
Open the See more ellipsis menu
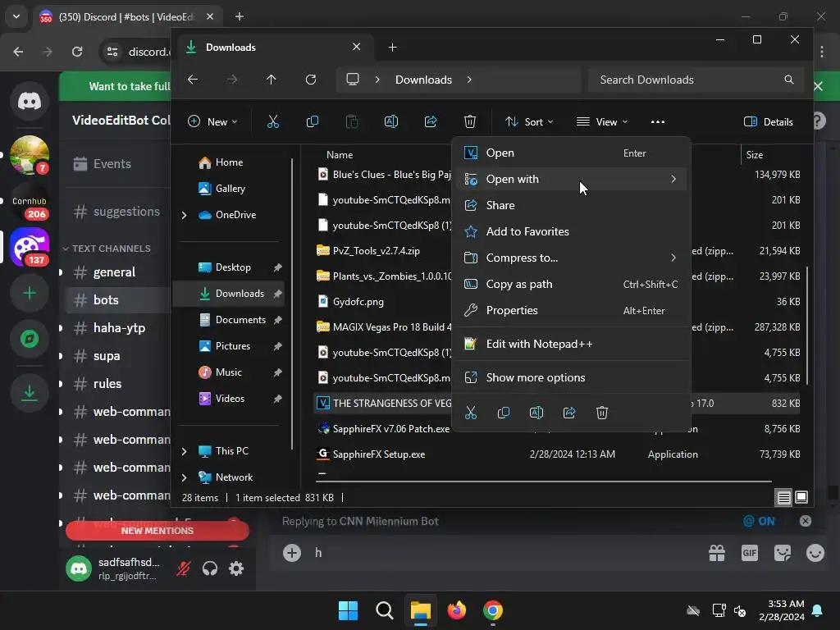coord(657,122)
